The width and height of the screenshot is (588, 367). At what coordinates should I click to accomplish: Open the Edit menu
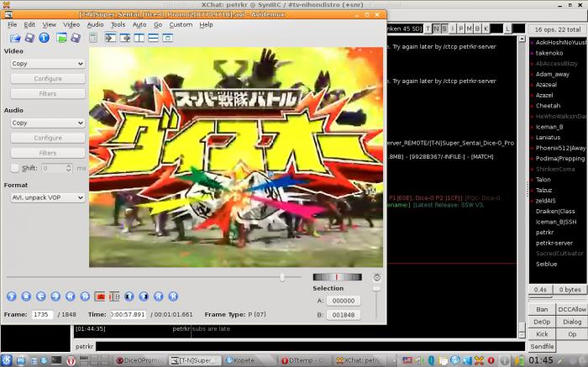coord(29,24)
